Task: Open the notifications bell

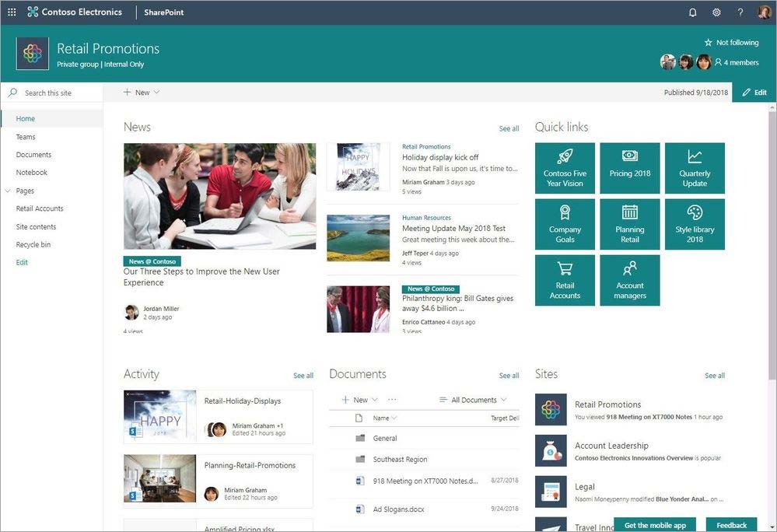Action: [x=692, y=12]
